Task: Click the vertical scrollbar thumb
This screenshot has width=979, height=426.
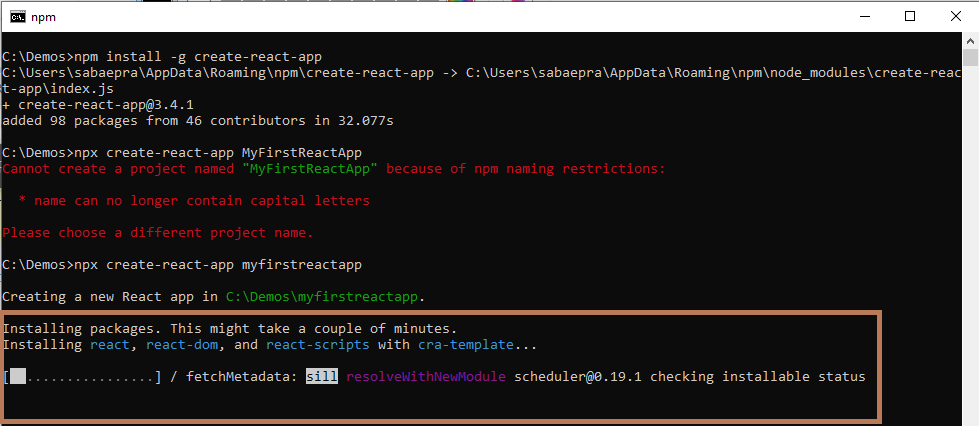Action: tap(972, 57)
